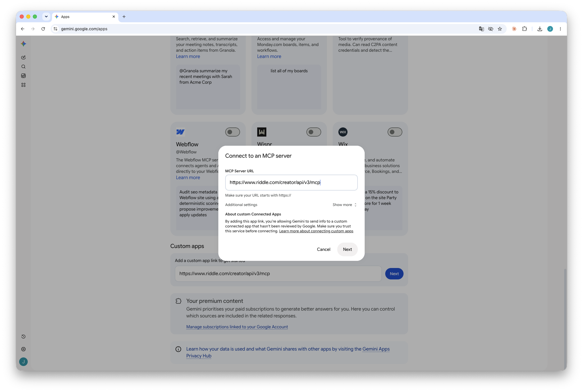Click the MCP Server URL input field
583x392 pixels.
point(291,183)
